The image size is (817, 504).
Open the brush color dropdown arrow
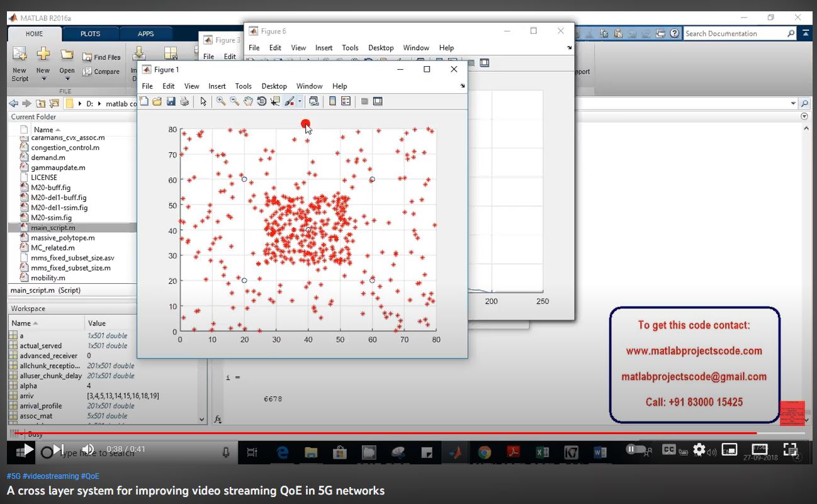[300, 101]
